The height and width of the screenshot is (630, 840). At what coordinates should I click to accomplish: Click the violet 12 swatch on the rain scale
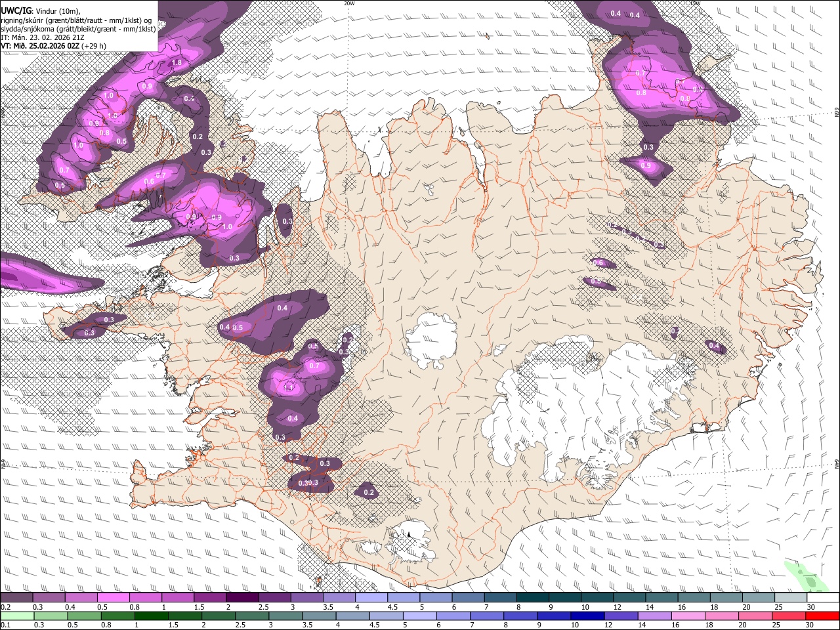(621, 616)
